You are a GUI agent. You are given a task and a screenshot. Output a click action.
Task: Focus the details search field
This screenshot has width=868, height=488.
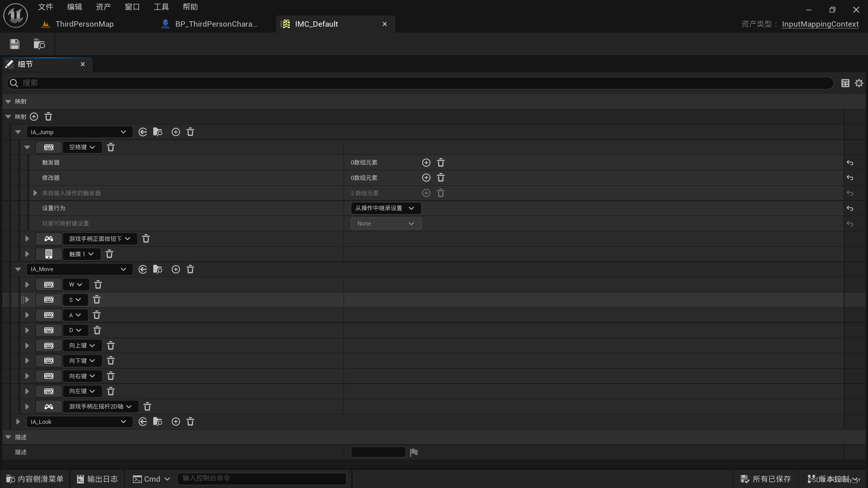[x=420, y=83]
